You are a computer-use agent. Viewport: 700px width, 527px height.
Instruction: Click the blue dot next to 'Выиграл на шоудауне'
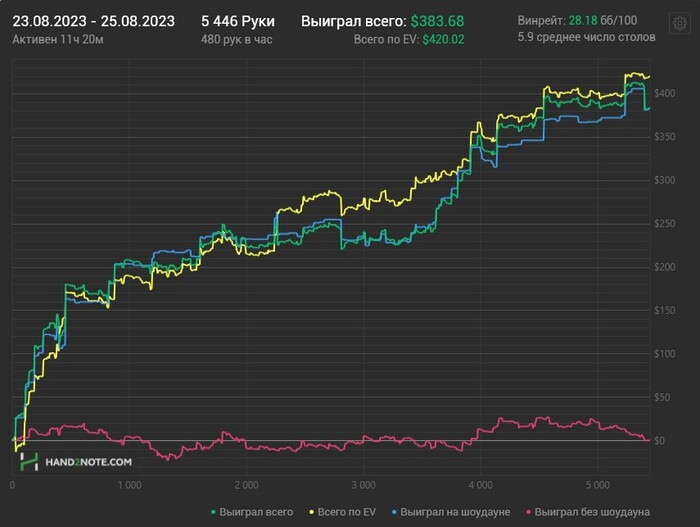click(394, 512)
